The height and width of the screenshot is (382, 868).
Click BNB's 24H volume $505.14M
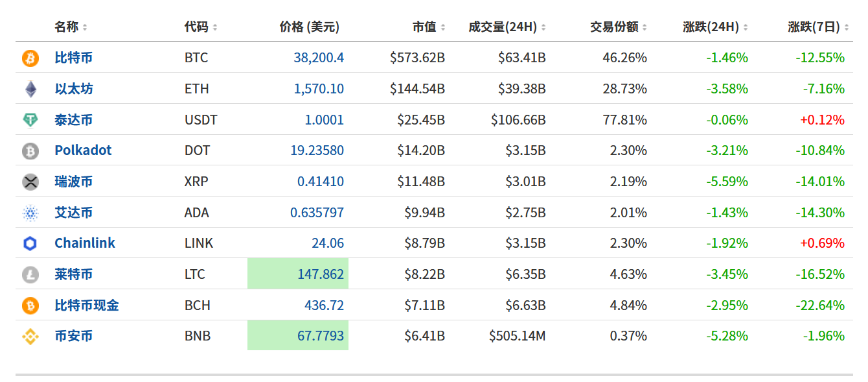pos(518,336)
